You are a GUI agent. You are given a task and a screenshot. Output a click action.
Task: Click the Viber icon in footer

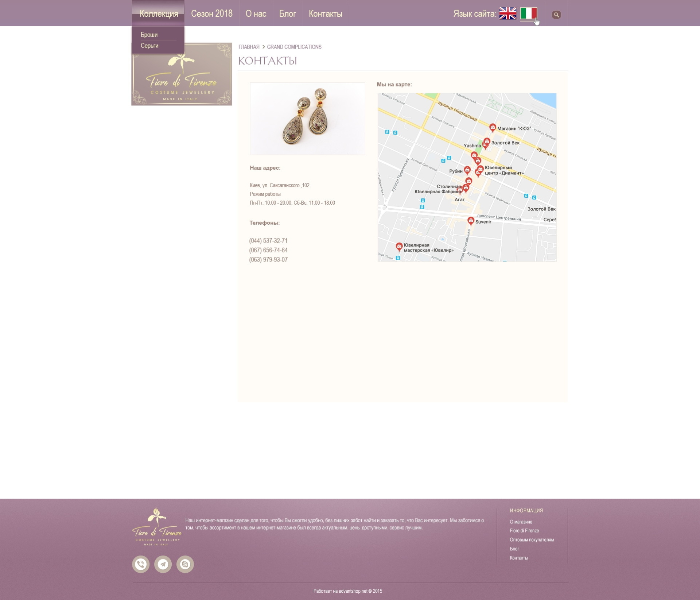pyautogui.click(x=141, y=564)
